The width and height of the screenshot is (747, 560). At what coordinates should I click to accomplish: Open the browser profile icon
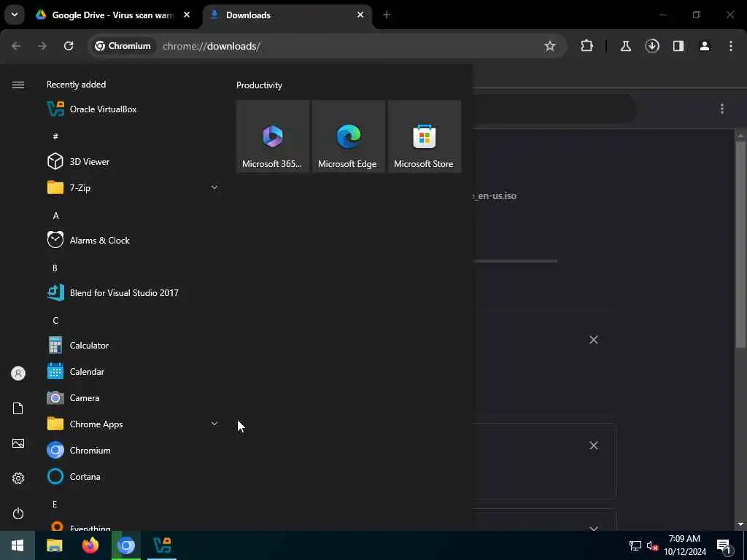(705, 46)
